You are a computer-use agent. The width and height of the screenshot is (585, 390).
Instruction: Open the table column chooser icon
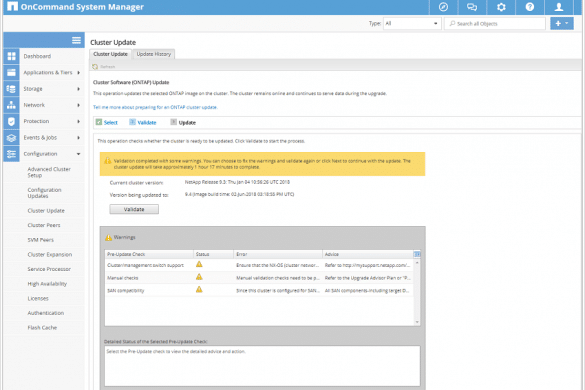pos(417,254)
